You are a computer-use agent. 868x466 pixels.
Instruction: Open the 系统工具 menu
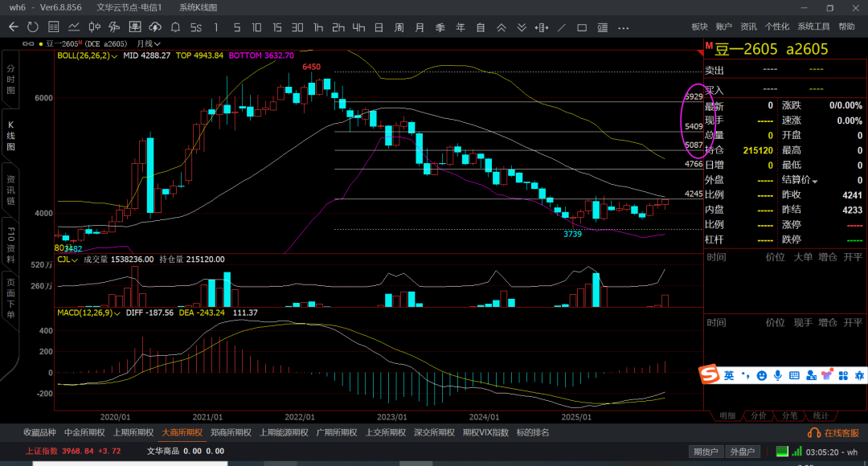tap(813, 27)
